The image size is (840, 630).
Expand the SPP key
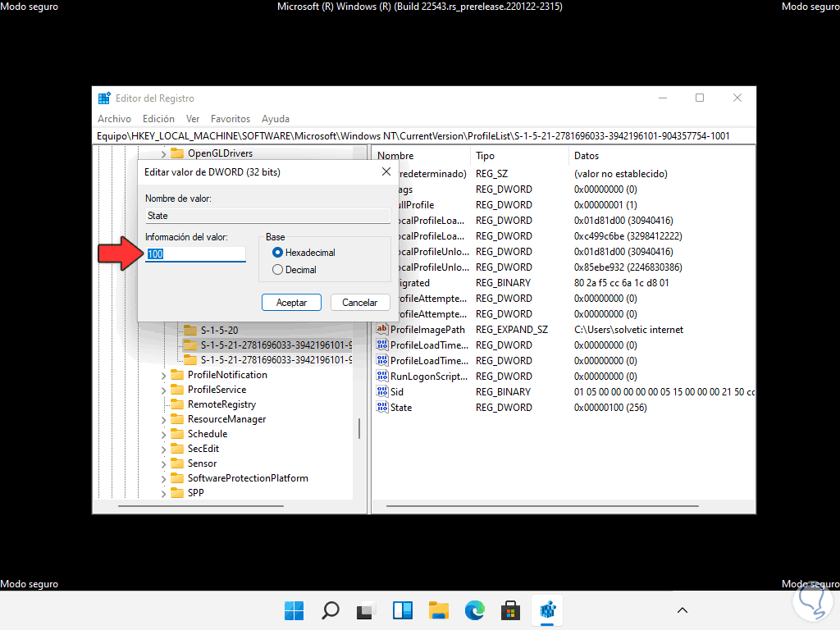click(x=163, y=493)
